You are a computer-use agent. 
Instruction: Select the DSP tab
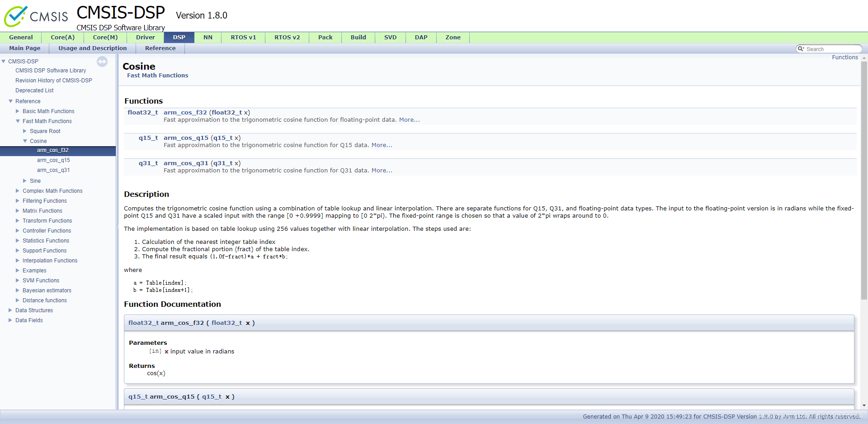click(179, 38)
